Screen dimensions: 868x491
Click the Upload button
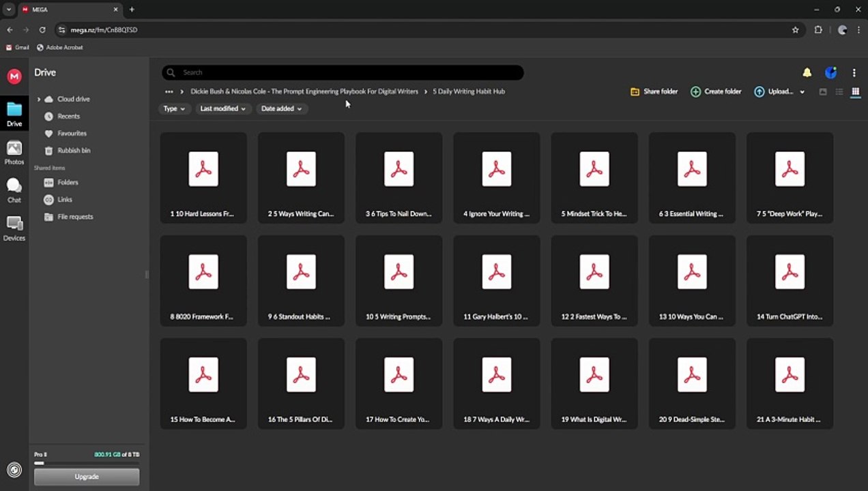click(x=774, y=91)
